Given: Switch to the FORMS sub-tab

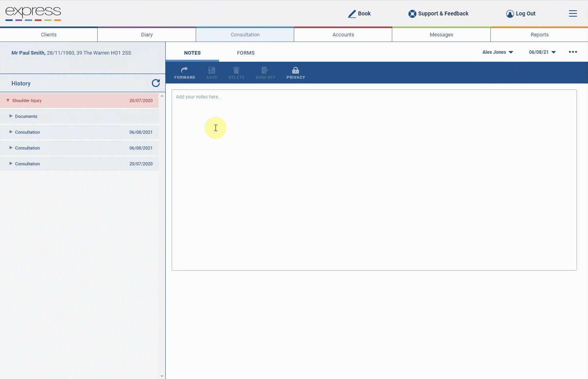Looking at the screenshot, I should coord(246,53).
